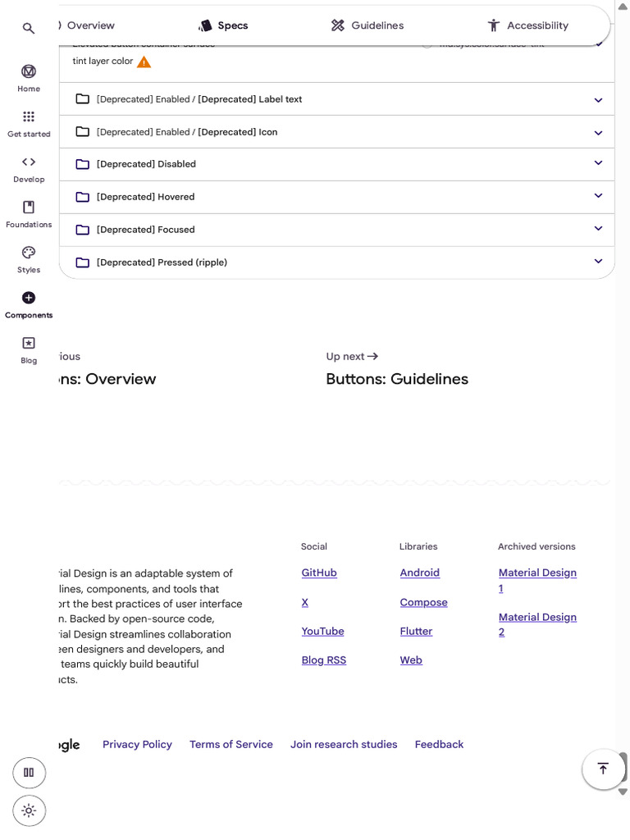The image size is (630, 840).
Task: Open the YouTube link
Action: coord(322,631)
